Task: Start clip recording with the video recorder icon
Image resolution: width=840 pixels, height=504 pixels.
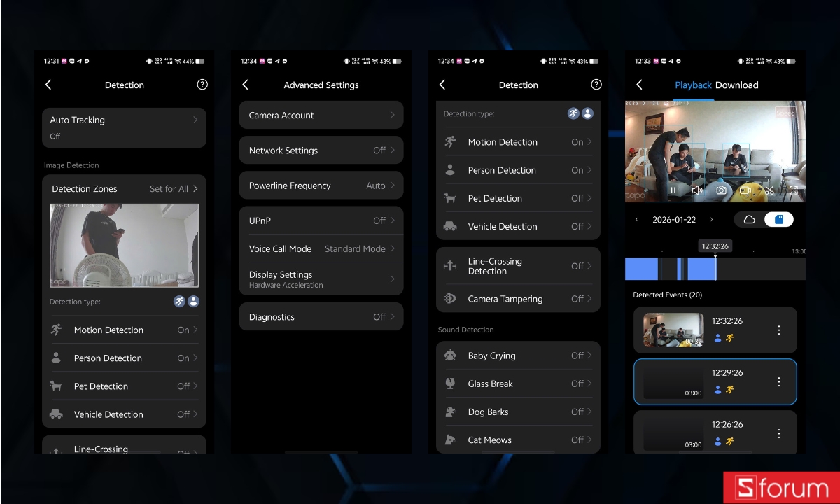Action: click(x=745, y=190)
